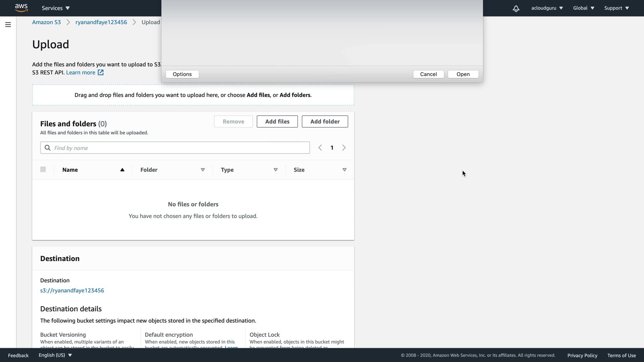Open the Global region dropdown
Image resolution: width=644 pixels, height=362 pixels.
point(584,8)
